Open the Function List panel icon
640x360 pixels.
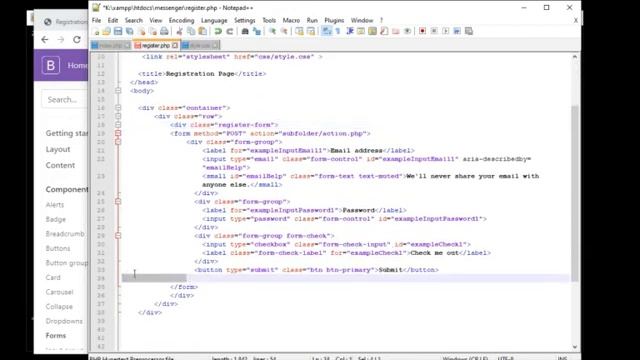pos(384,31)
